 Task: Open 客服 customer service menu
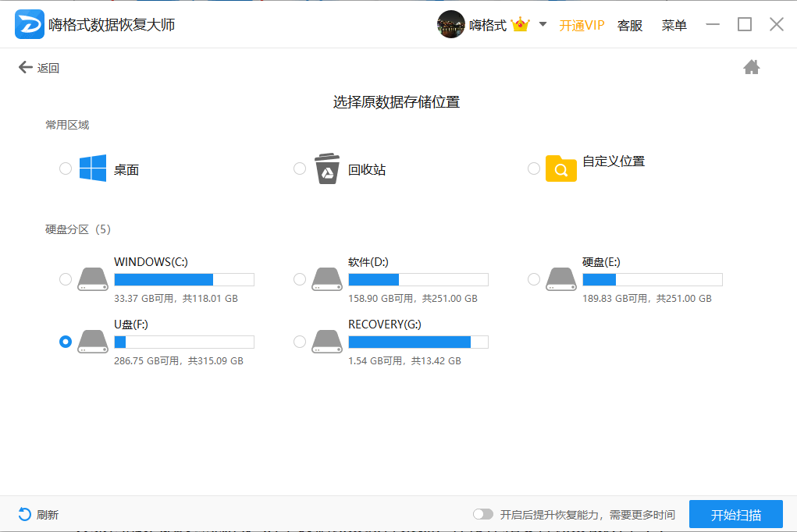630,25
